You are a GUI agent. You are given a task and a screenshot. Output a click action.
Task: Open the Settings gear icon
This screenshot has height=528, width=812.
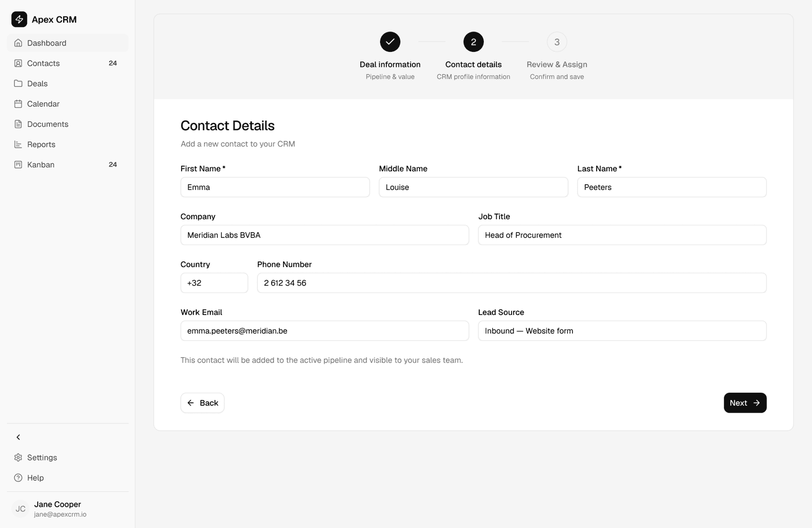[x=17, y=458]
